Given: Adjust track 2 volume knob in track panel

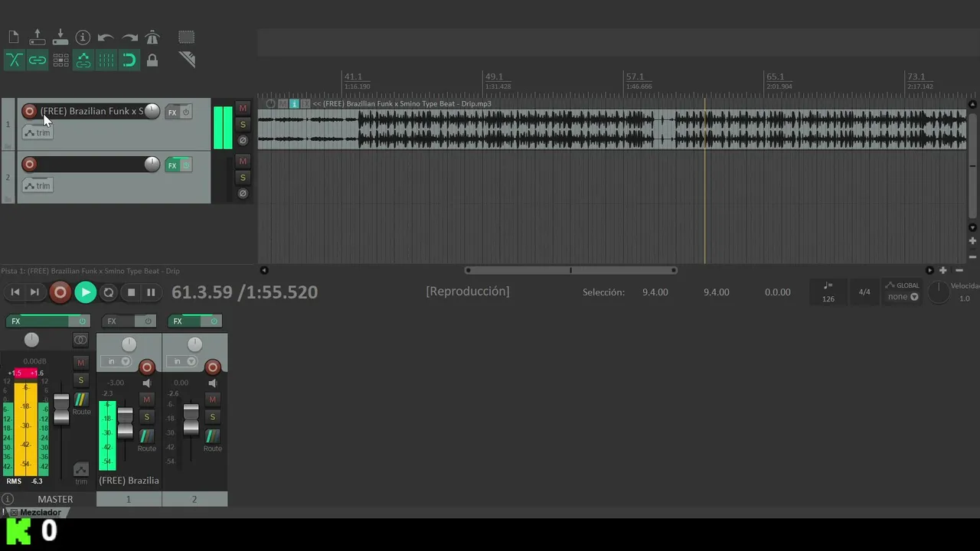Looking at the screenshot, I should click(x=152, y=165).
